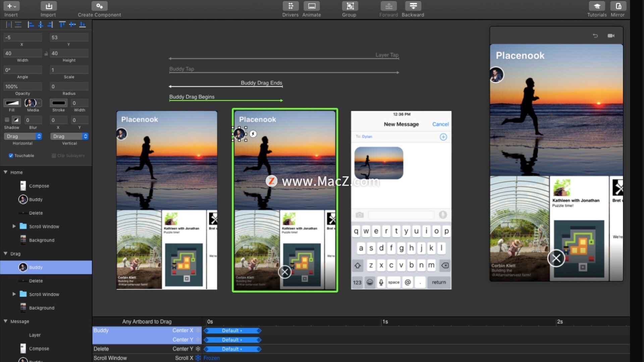This screenshot has width=644, height=362.
Task: Send layer Backward using toolbar icon
Action: click(x=413, y=6)
